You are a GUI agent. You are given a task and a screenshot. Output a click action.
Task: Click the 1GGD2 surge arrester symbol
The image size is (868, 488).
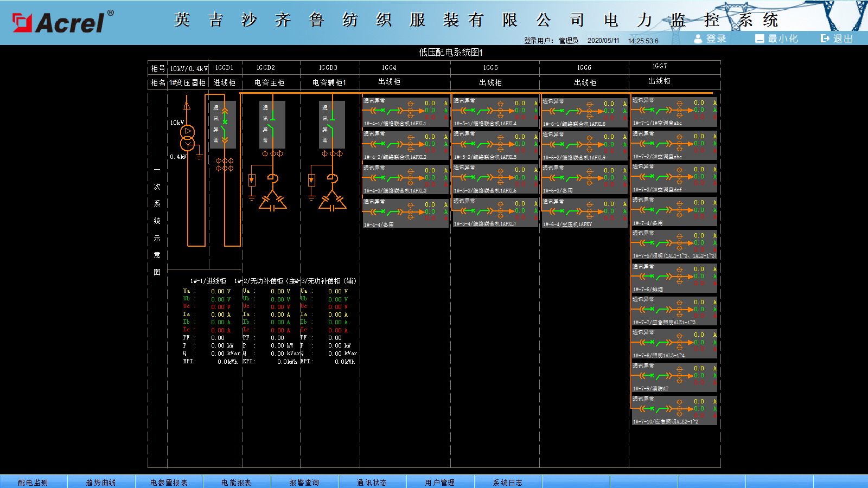[x=252, y=180]
